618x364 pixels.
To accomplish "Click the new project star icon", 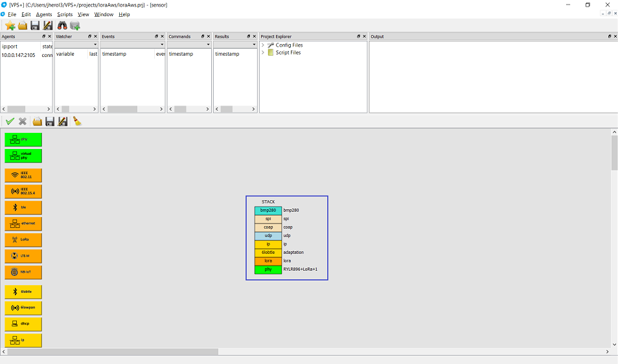I will pyautogui.click(x=10, y=25).
